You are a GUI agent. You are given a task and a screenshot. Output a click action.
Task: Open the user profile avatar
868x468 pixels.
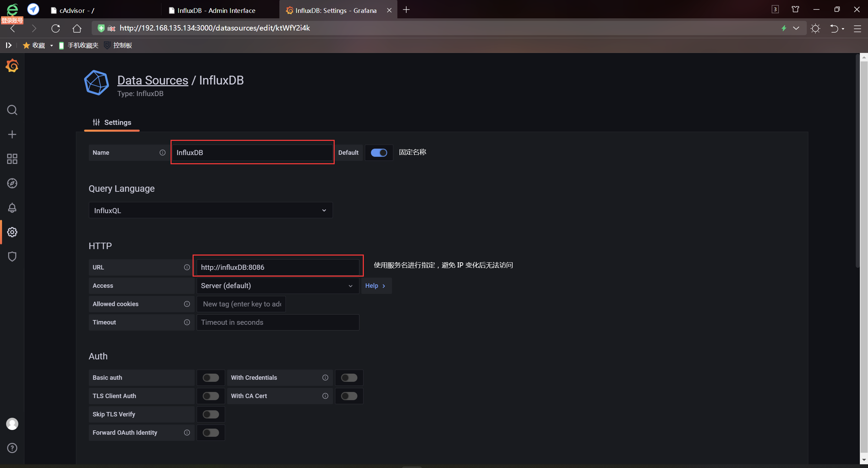(12, 424)
